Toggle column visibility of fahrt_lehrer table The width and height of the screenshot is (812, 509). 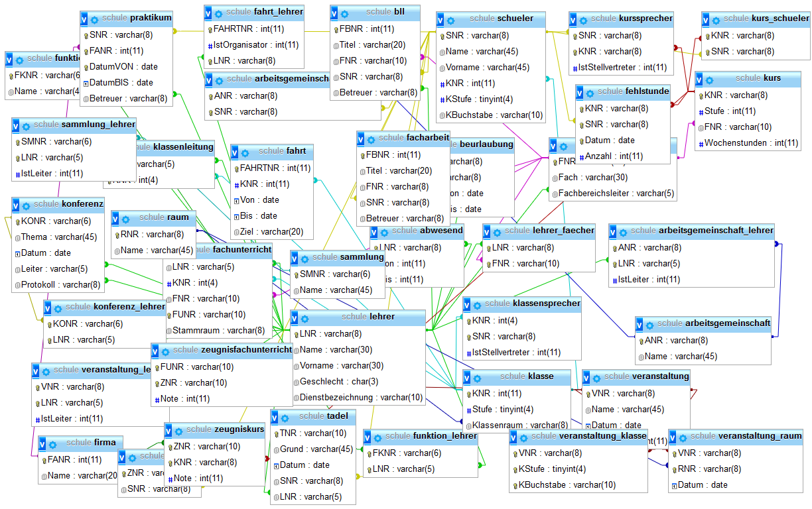click(x=209, y=13)
